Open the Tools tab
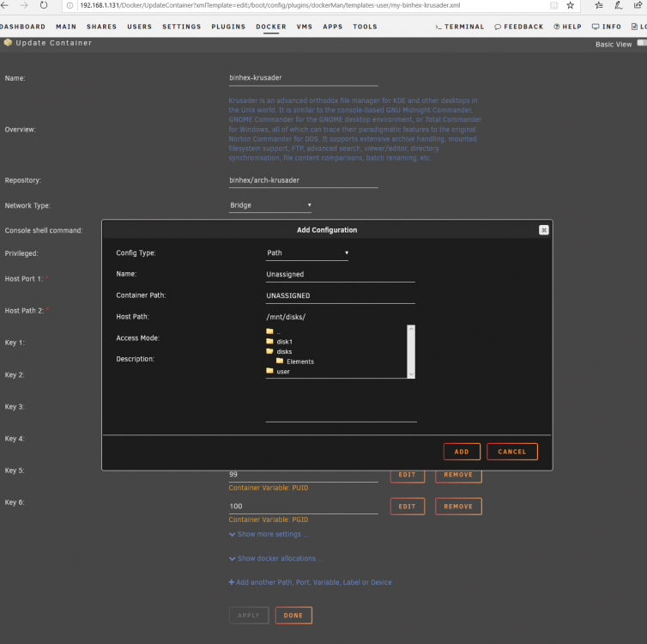This screenshot has width=647, height=644. 365,27
